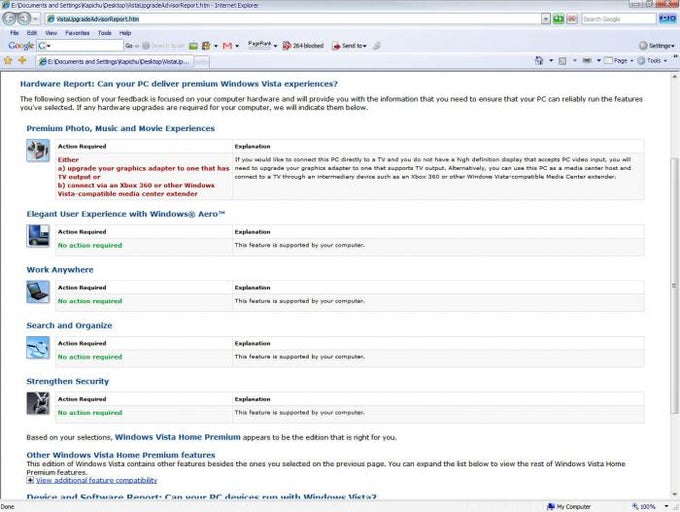
Task: Click the Google toolbar search field
Action: pyautogui.click(x=80, y=46)
